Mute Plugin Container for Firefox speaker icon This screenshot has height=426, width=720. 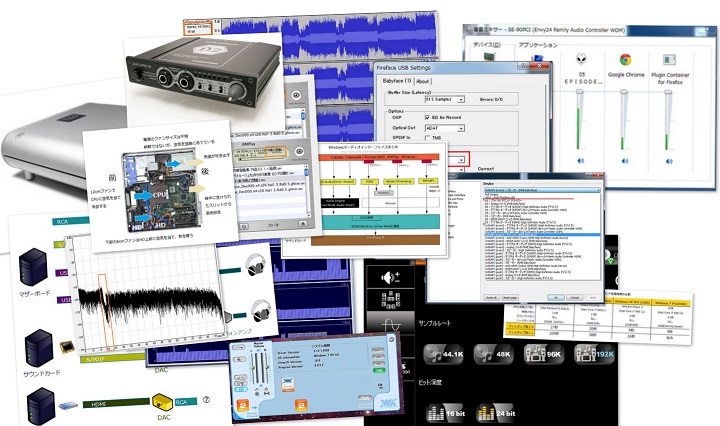pyautogui.click(x=669, y=161)
